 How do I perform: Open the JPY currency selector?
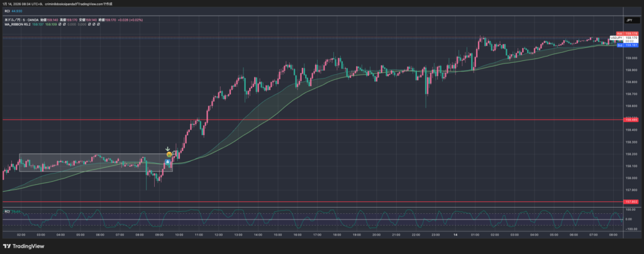[x=629, y=20]
